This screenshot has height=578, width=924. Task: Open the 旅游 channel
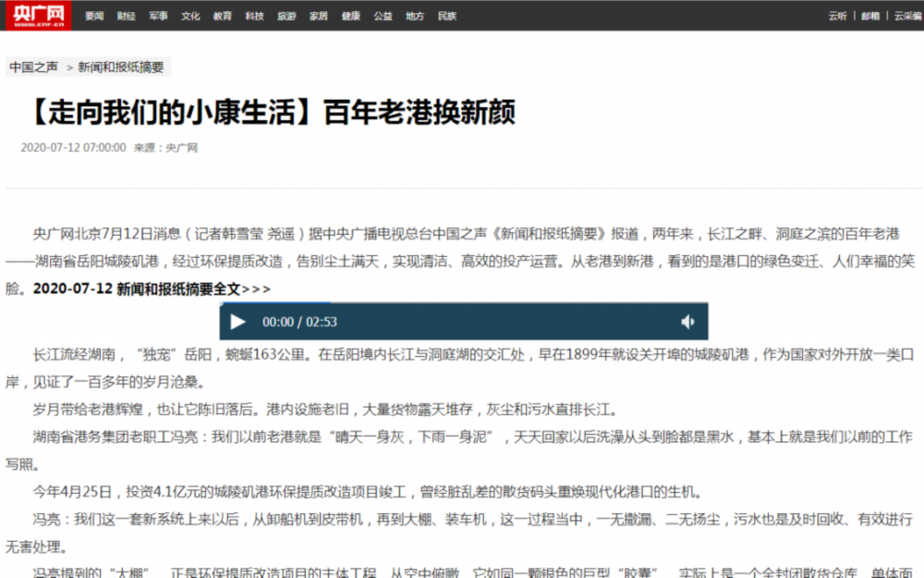point(286,16)
